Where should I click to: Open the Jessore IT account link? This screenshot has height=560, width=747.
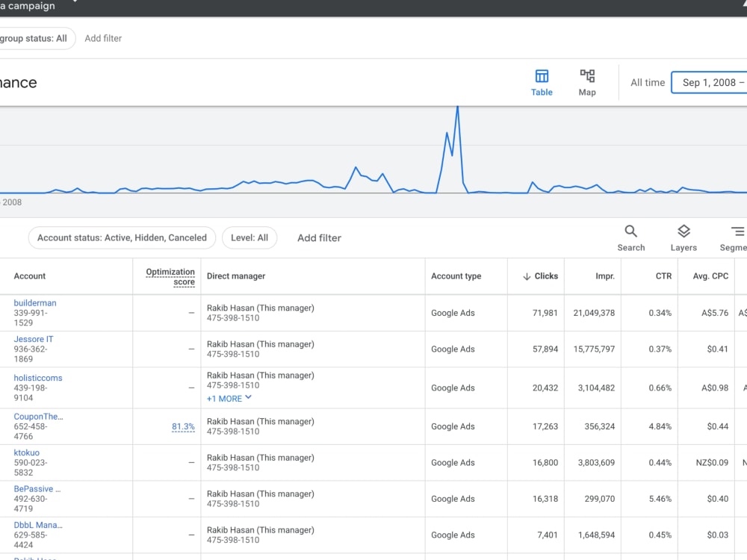34,339
